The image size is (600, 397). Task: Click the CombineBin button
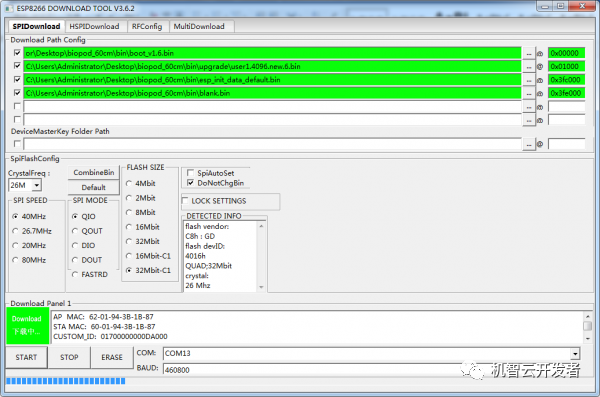point(94,173)
